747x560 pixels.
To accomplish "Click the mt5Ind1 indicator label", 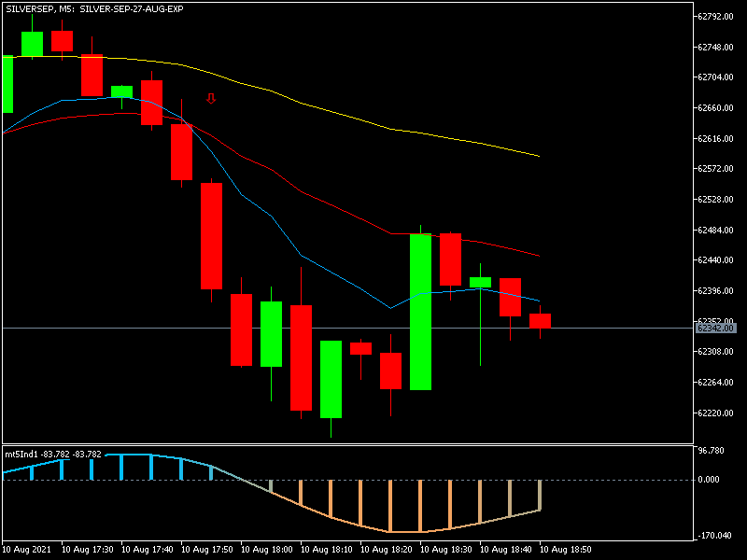I will click(x=21, y=455).
